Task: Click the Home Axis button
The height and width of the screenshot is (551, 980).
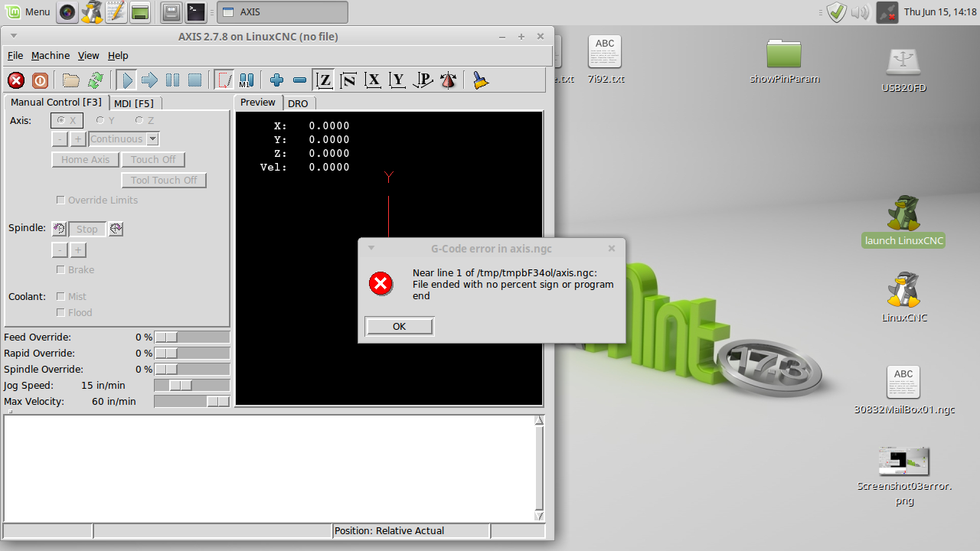Action: coord(85,159)
